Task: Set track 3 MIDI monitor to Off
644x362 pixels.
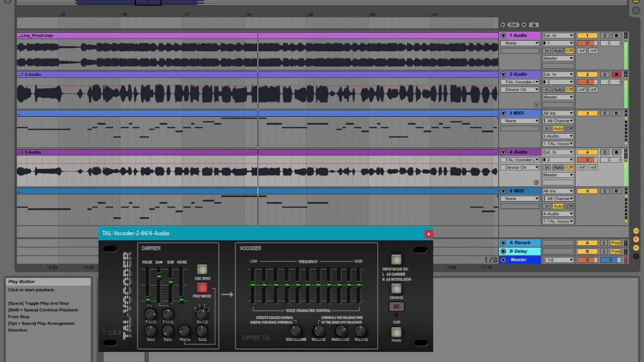Action: 570,129
